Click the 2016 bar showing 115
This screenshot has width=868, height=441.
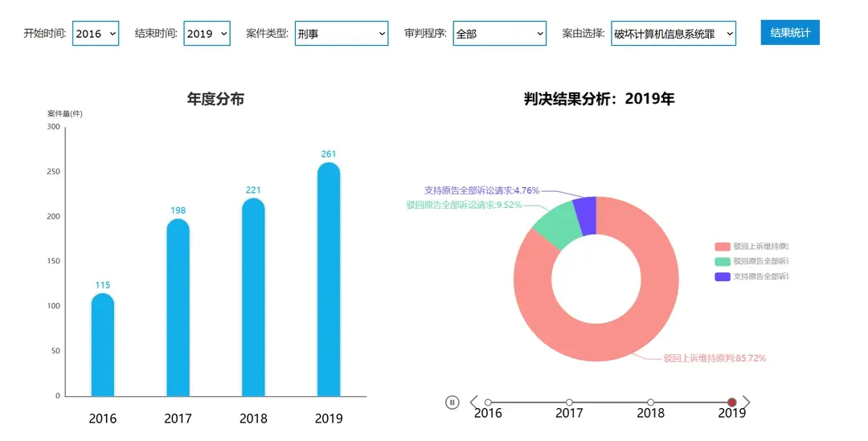coord(103,345)
